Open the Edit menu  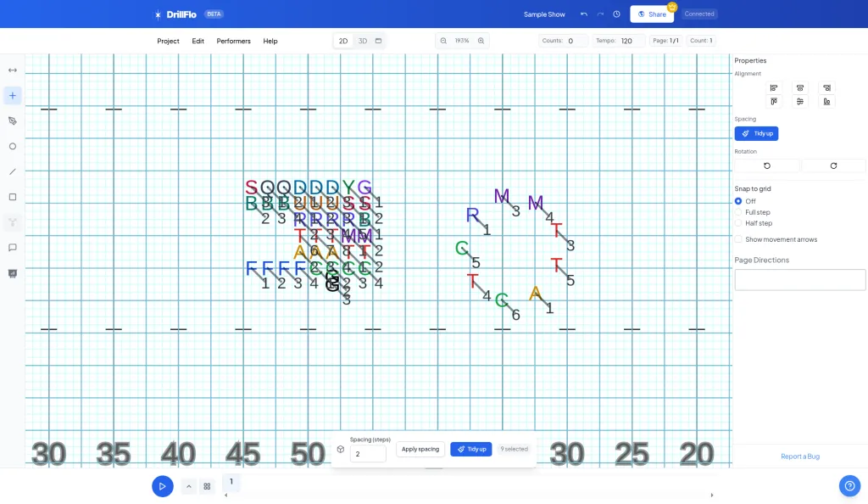click(198, 41)
